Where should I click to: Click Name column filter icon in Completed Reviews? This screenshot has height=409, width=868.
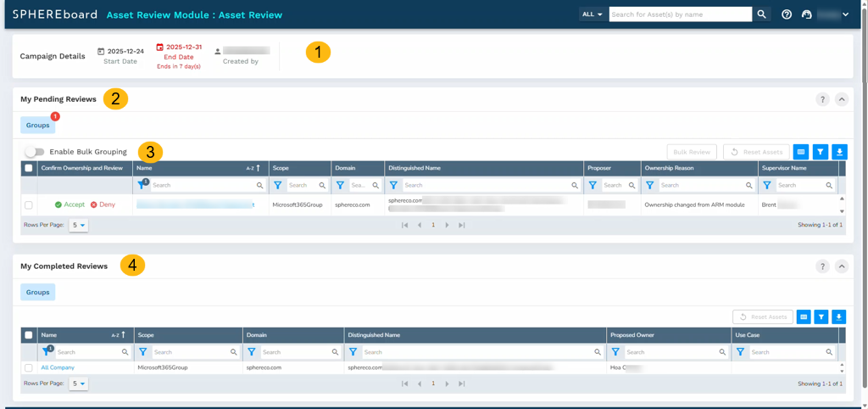[x=47, y=351]
